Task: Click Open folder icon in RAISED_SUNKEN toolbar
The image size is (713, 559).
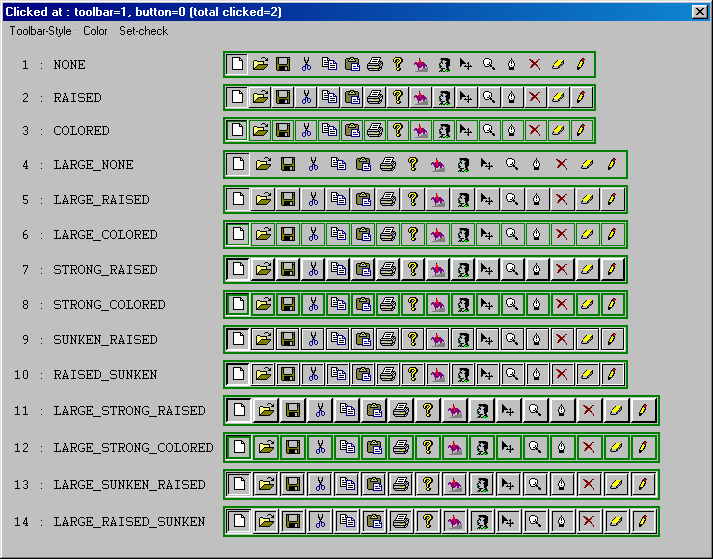Action: tap(263, 374)
